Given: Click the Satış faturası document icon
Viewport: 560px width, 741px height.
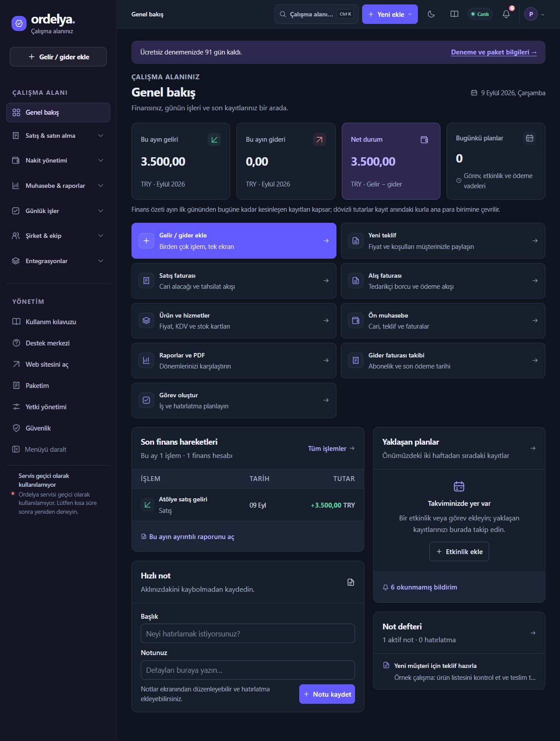Looking at the screenshot, I should click(x=146, y=281).
